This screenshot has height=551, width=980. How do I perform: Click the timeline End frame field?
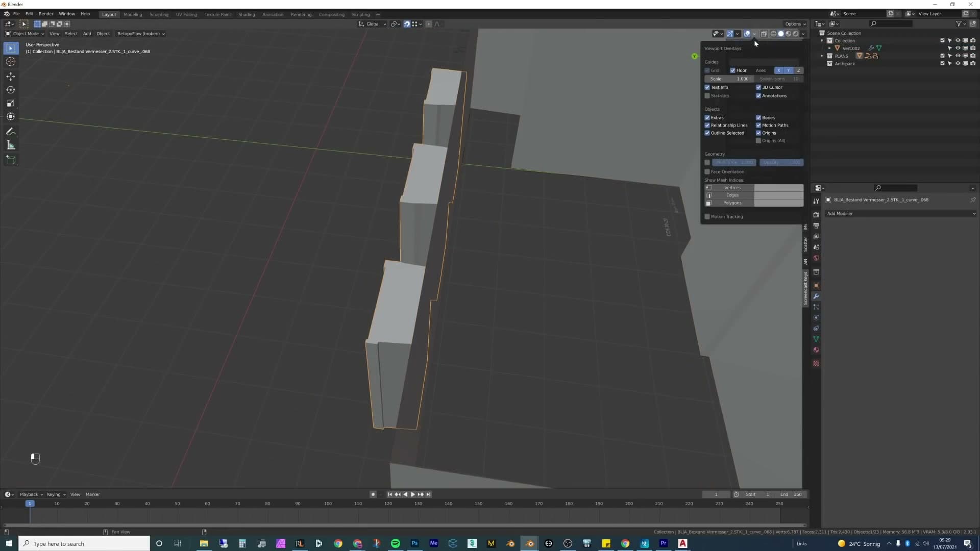pos(790,494)
